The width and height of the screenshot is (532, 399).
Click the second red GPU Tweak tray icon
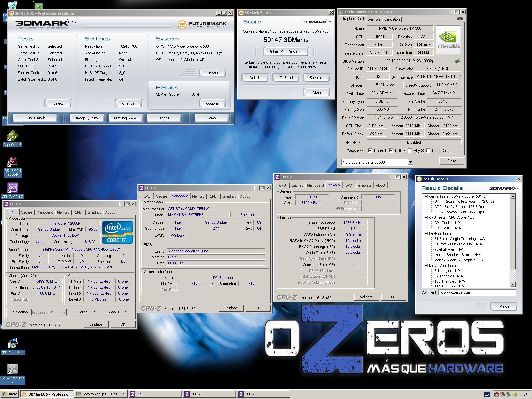502,394
